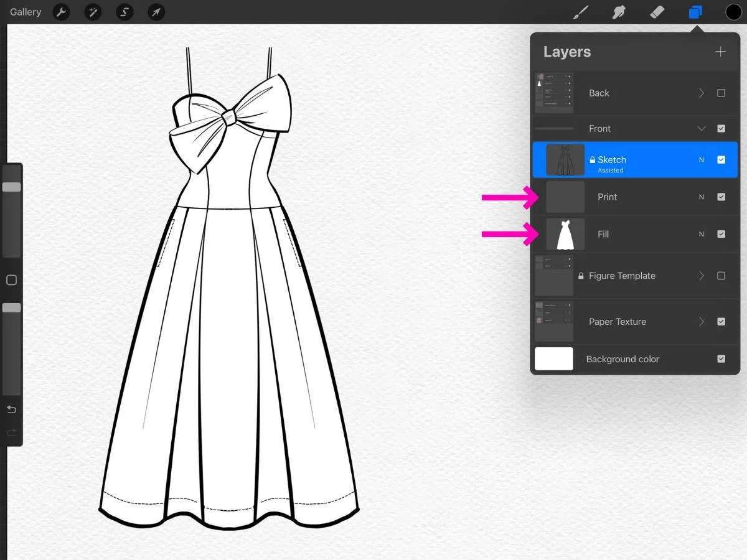
Task: Expand the Figure Template group
Action: click(x=701, y=276)
